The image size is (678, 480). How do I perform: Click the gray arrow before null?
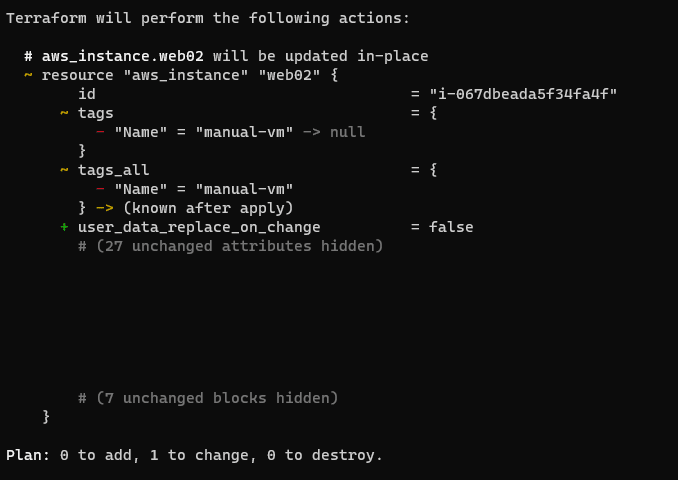[x=312, y=132]
